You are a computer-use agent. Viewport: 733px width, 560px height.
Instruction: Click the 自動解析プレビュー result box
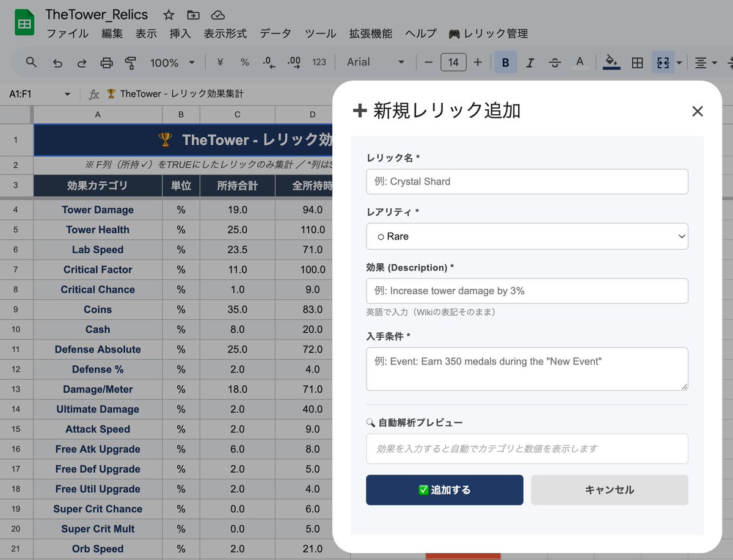527,449
